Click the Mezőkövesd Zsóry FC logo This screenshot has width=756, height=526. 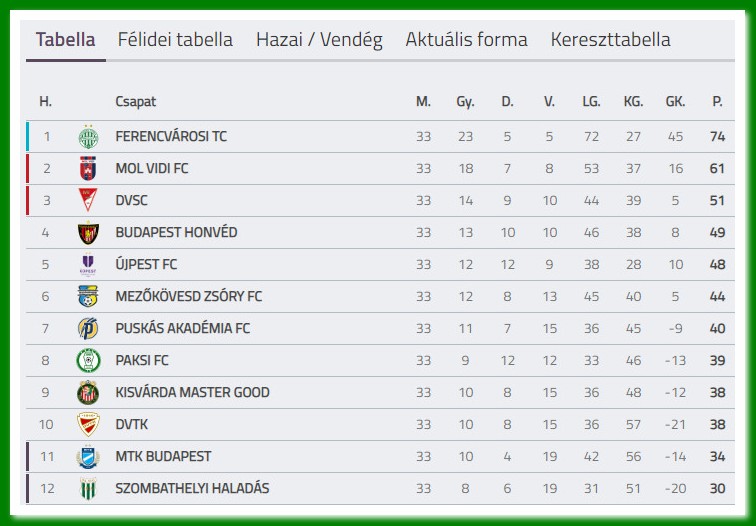click(x=88, y=297)
